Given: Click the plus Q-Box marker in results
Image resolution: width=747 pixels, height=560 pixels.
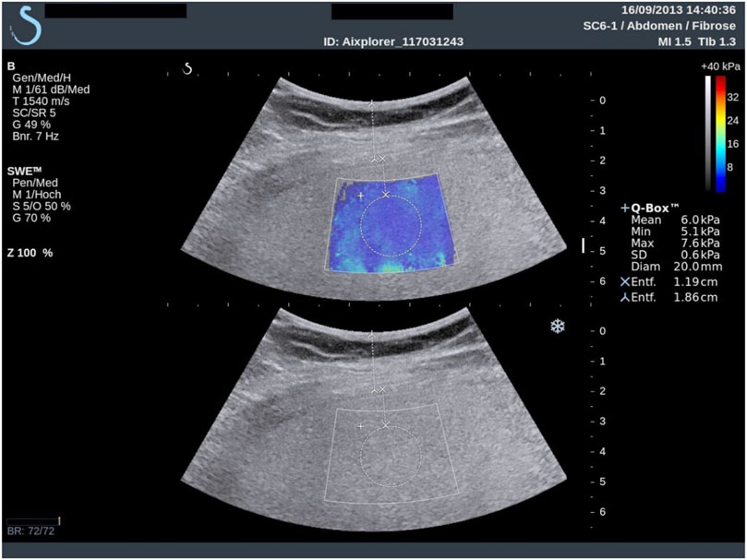Looking at the screenshot, I should click(624, 209).
